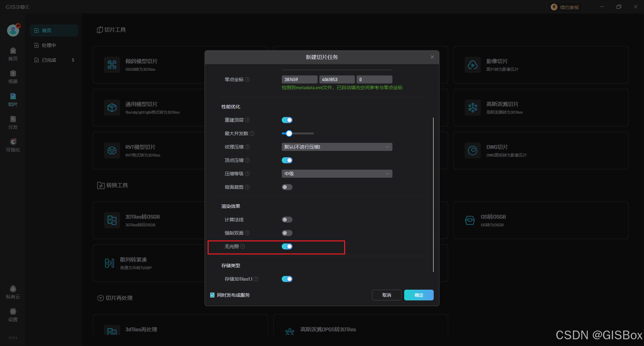Click help icon next to 背面裁剪
This screenshot has width=644, height=346.
tap(247, 187)
